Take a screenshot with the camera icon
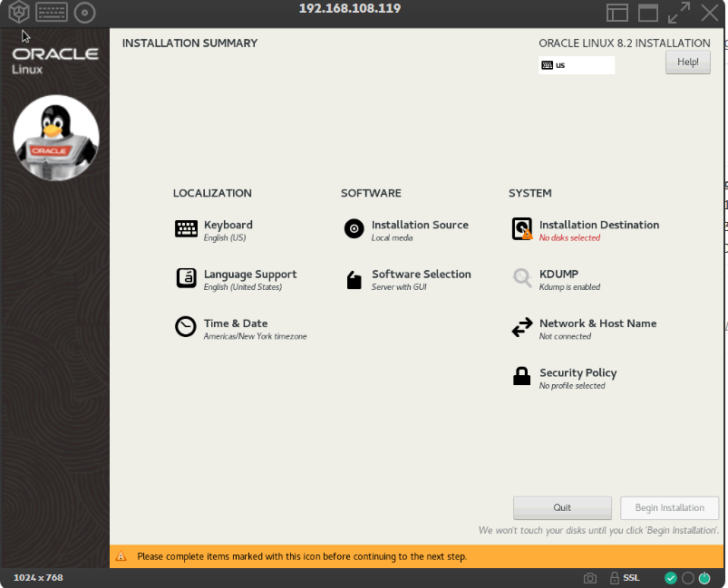 click(x=590, y=578)
